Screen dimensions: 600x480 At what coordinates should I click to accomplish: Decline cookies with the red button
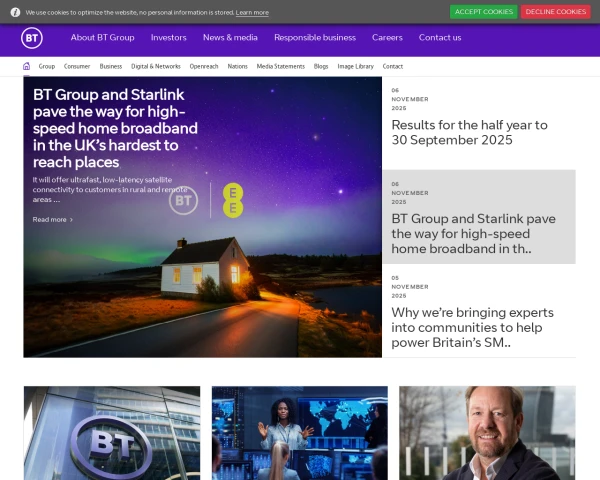point(556,12)
